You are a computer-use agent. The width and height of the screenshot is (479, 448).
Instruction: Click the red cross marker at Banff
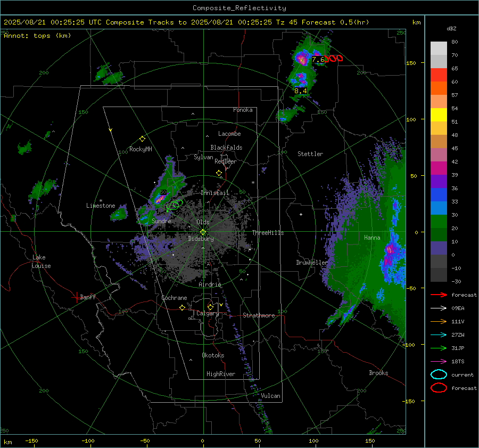pos(76,297)
